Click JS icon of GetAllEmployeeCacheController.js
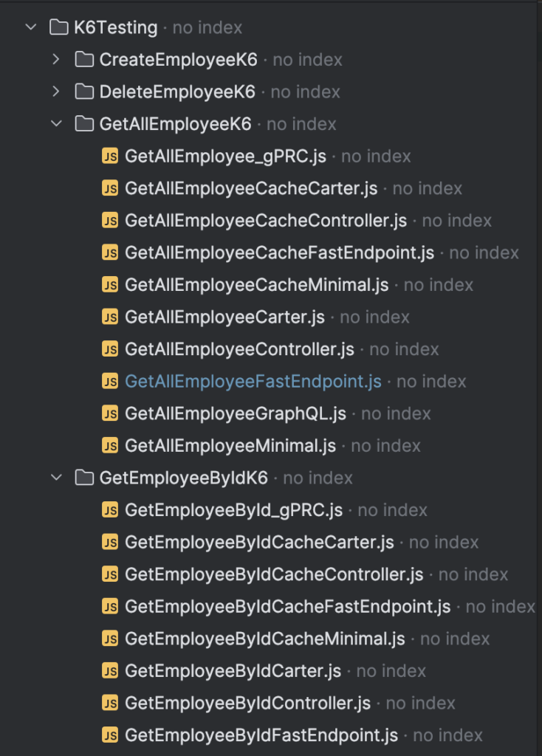 [110, 220]
